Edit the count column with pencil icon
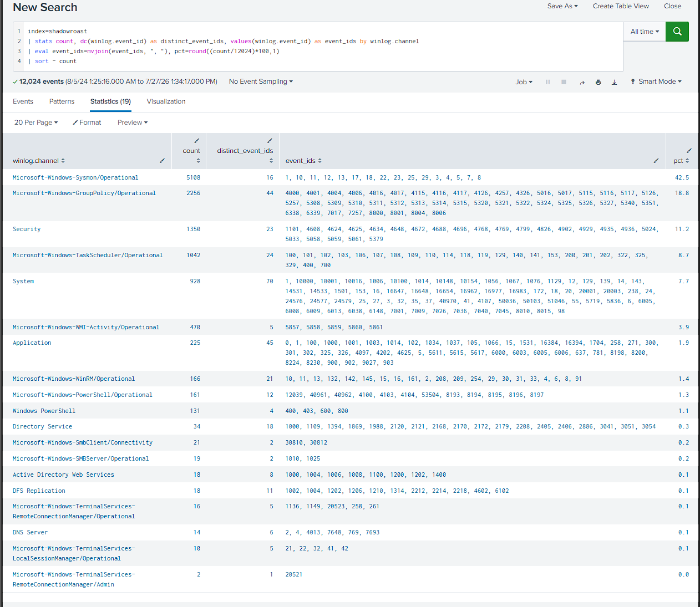This screenshot has width=700, height=607. click(196, 141)
